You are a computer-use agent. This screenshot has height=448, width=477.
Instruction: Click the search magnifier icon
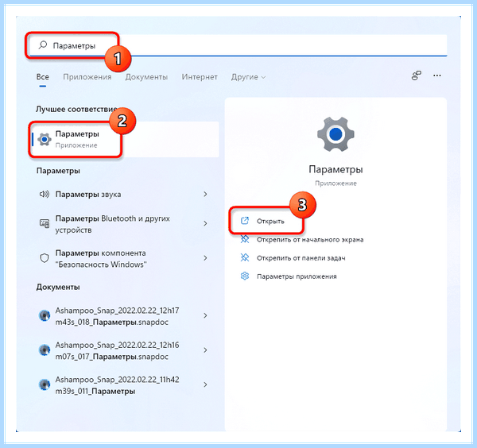pyautogui.click(x=43, y=45)
